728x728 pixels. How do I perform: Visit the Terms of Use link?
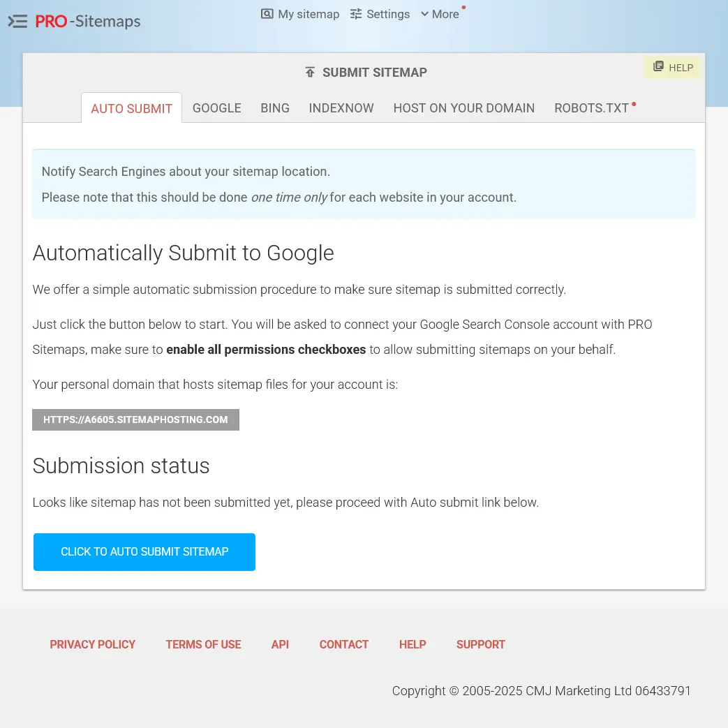pyautogui.click(x=203, y=644)
